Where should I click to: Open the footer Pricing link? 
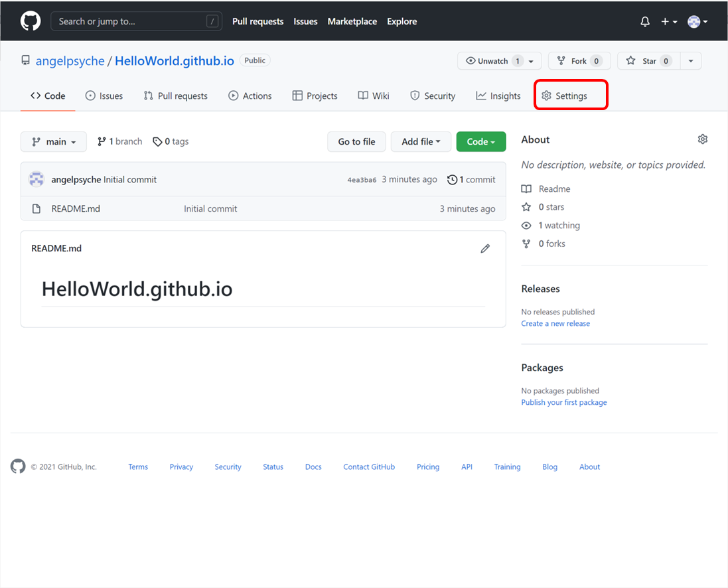click(427, 467)
